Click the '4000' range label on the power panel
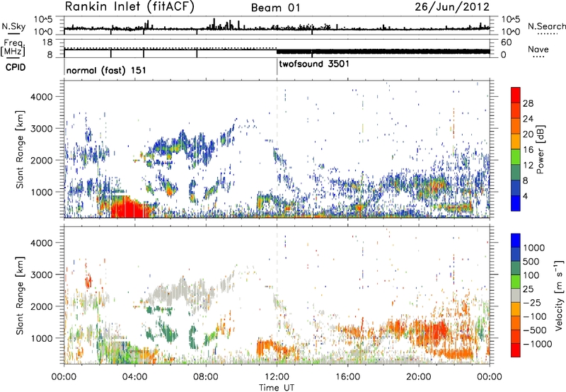 (42, 97)
